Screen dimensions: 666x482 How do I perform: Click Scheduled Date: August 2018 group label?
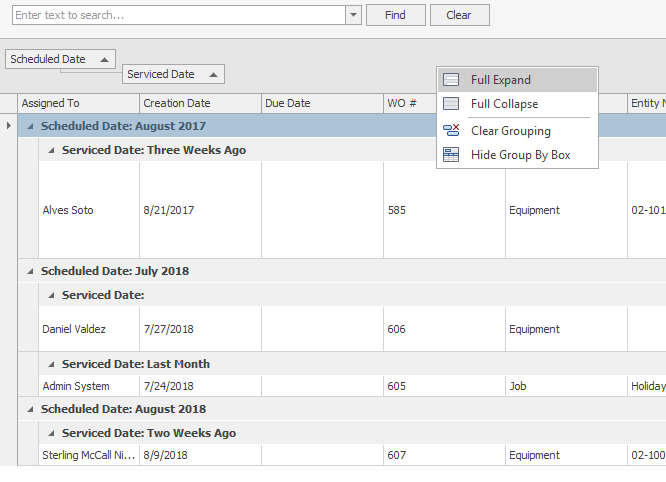tap(123, 409)
